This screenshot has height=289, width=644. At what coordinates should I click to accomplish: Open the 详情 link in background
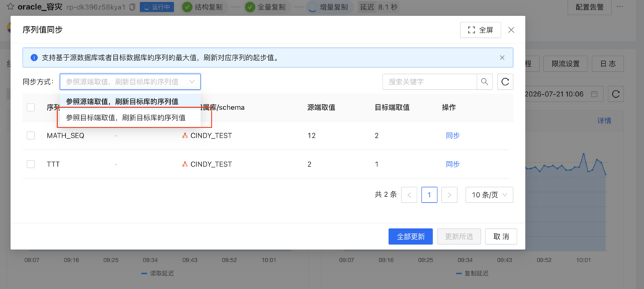point(603,121)
